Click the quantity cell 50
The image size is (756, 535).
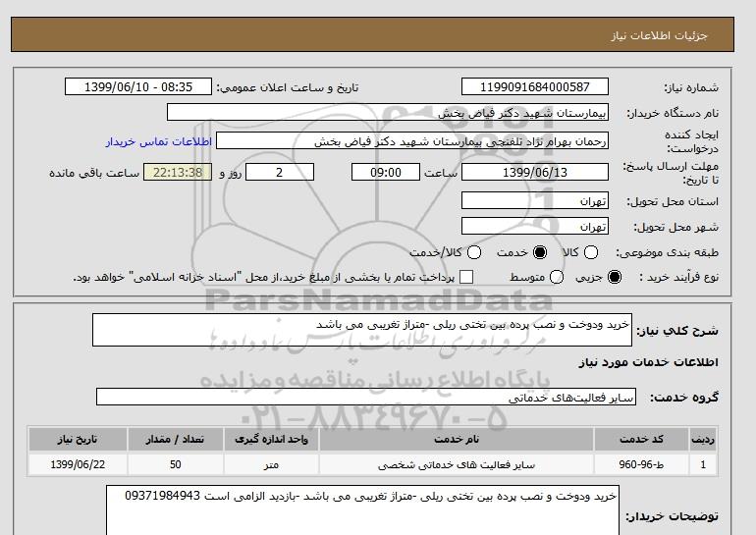175,464
